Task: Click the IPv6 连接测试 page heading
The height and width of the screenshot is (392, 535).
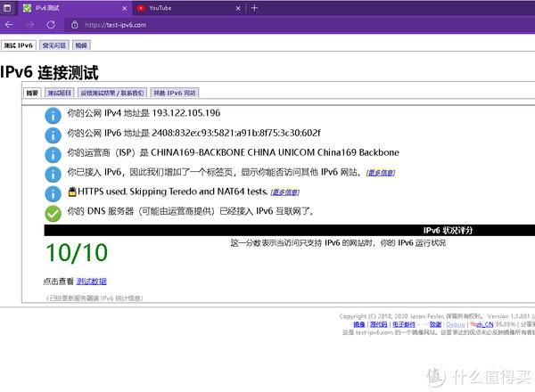Action: pos(49,72)
